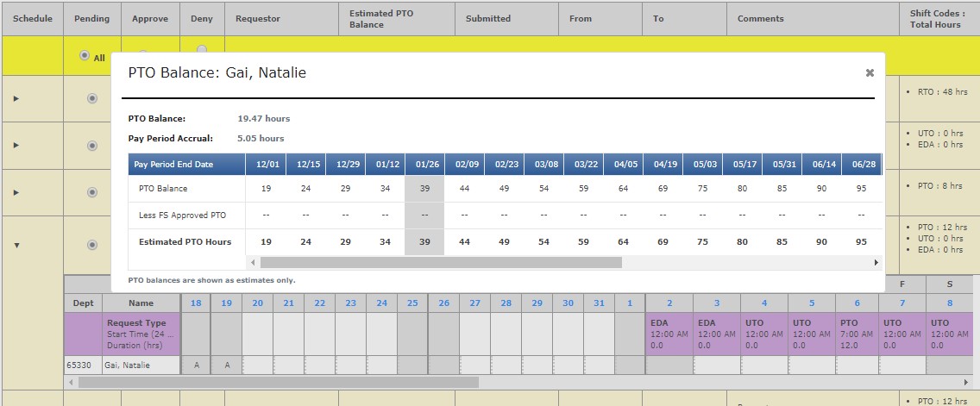The width and height of the screenshot is (980, 406).
Task: Click left arrow of schedule grid scrollbar
Action: click(x=71, y=381)
